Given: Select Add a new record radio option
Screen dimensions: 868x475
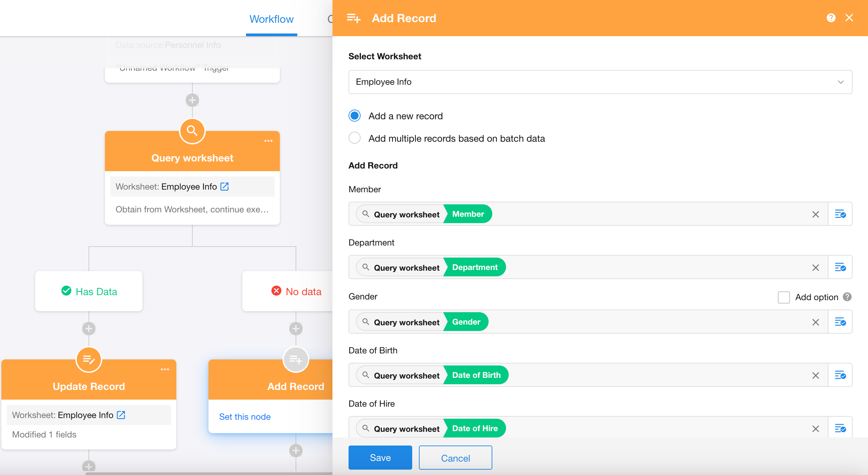Looking at the screenshot, I should [x=355, y=116].
